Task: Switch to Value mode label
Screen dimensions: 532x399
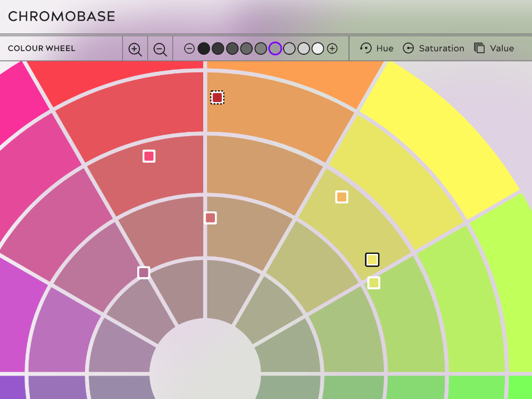Action: pyautogui.click(x=502, y=48)
